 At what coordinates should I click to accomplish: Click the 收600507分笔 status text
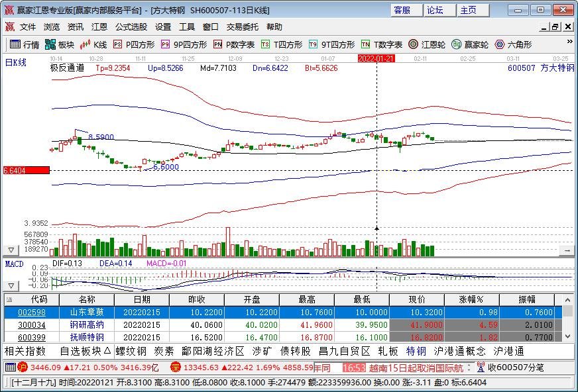[x=516, y=367]
